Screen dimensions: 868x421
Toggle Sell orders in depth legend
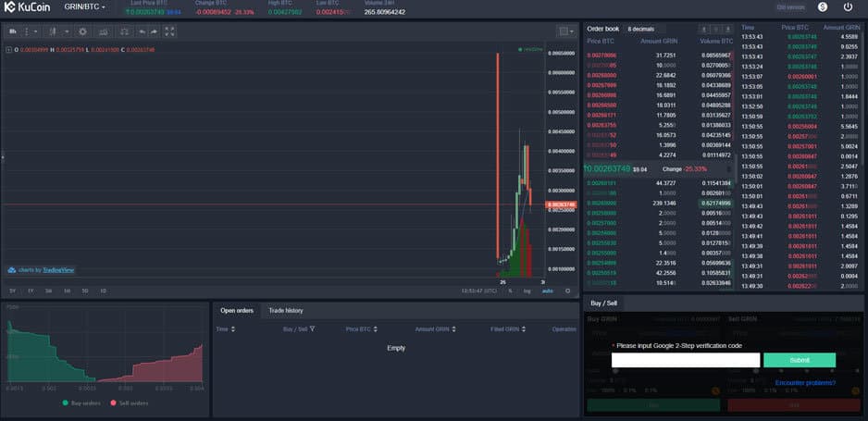pyautogui.click(x=129, y=403)
